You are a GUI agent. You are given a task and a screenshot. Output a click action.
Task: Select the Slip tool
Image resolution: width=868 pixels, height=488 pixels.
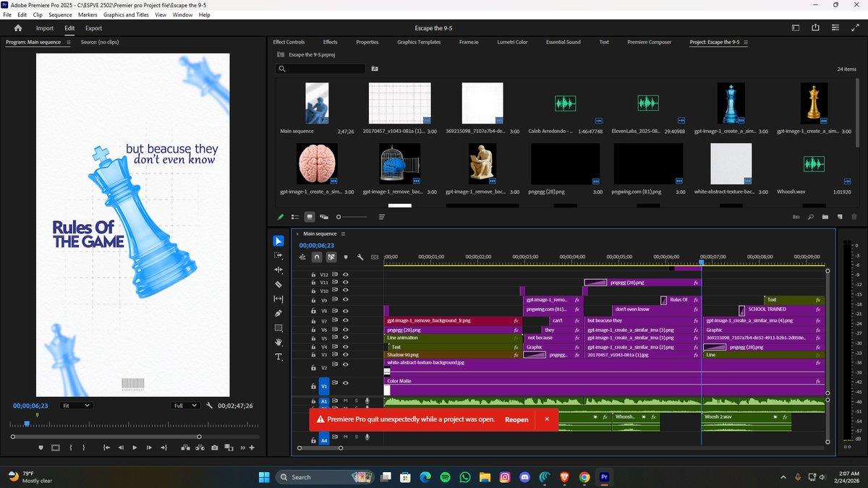(x=278, y=299)
